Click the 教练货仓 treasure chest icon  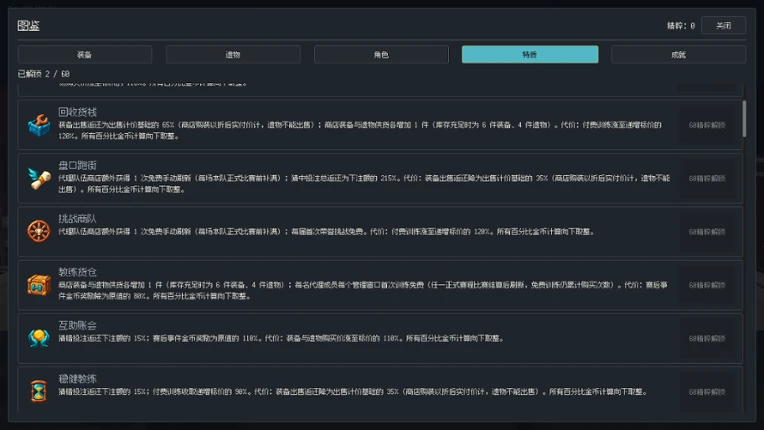(x=39, y=285)
